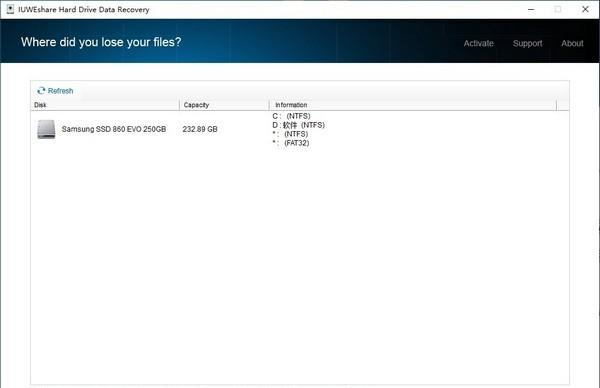
Task: Open the Activate link in header
Action: point(478,43)
